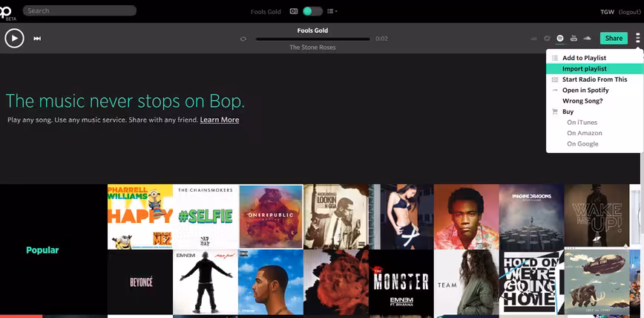The image size is (644, 318).
Task: Choose Import playlist from the menu
Action: 594,68
